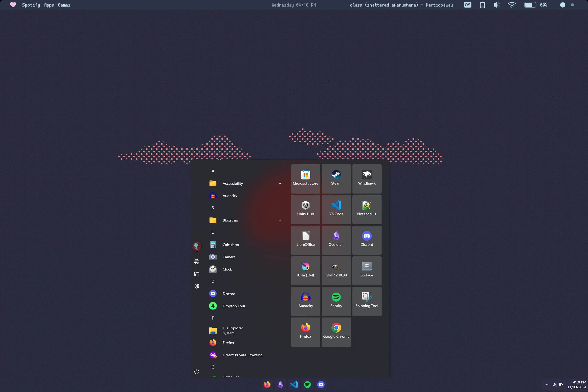Click the Wednesday 04:18 PM clock
Image resolution: width=588 pixels, height=392 pixels.
coord(294,5)
